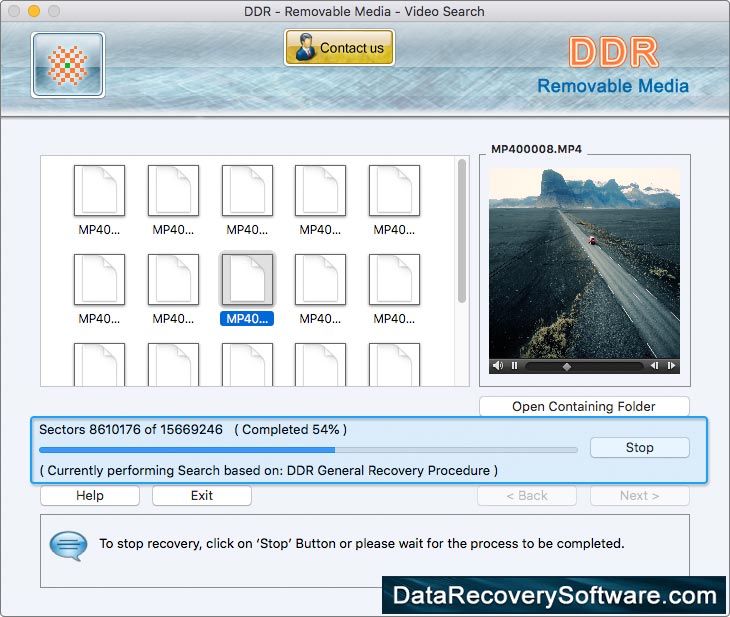Screen dimensions: 730x617
Task: Open the Help button
Action: [x=90, y=495]
